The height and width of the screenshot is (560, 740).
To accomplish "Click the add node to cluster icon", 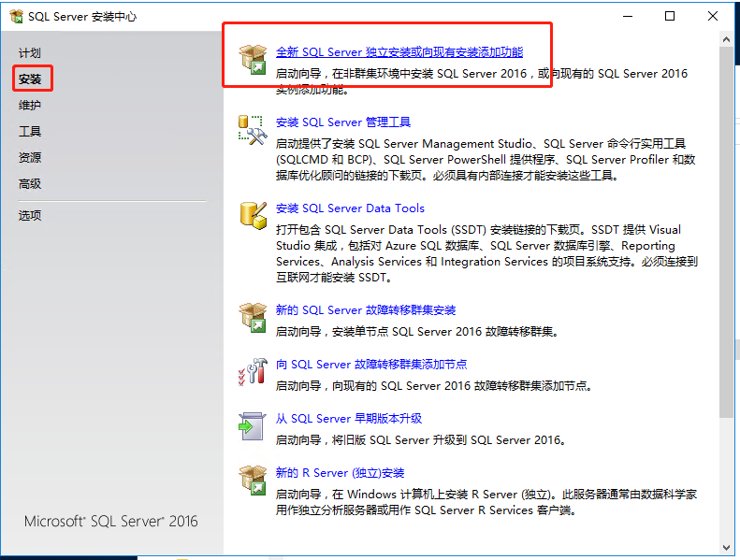I will coord(253,371).
